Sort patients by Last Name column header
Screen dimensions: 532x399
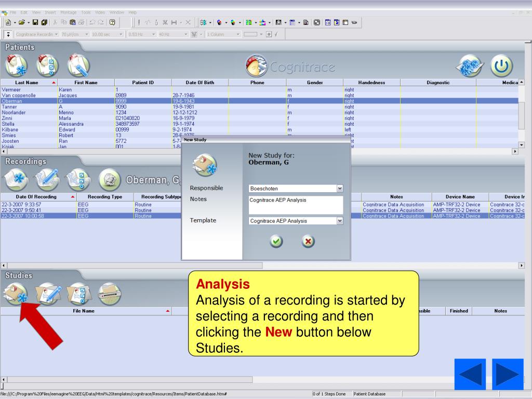click(29, 83)
